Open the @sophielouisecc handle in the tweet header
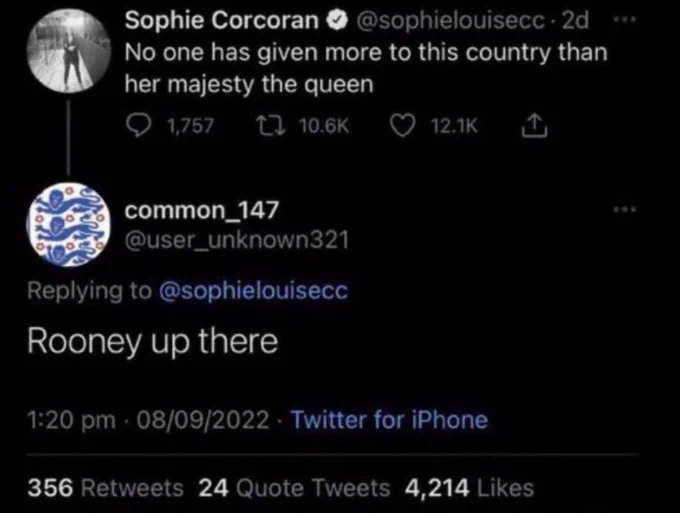This screenshot has height=513, width=680. click(x=450, y=20)
